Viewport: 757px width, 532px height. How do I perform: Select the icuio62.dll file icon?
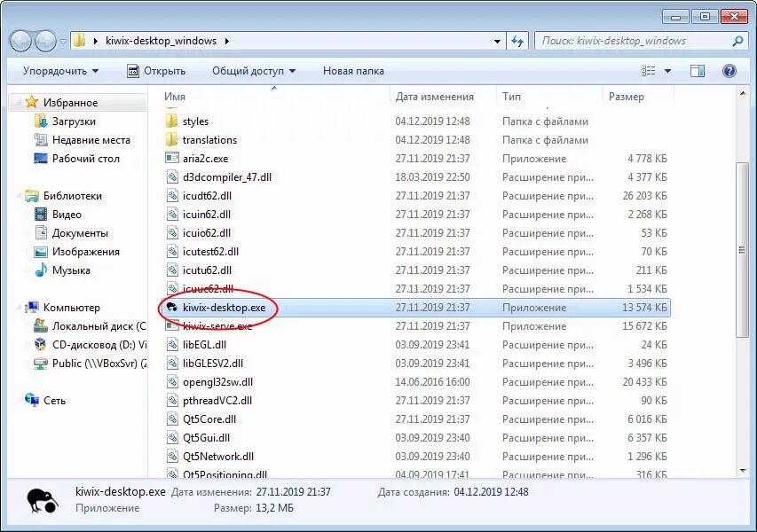tap(172, 233)
